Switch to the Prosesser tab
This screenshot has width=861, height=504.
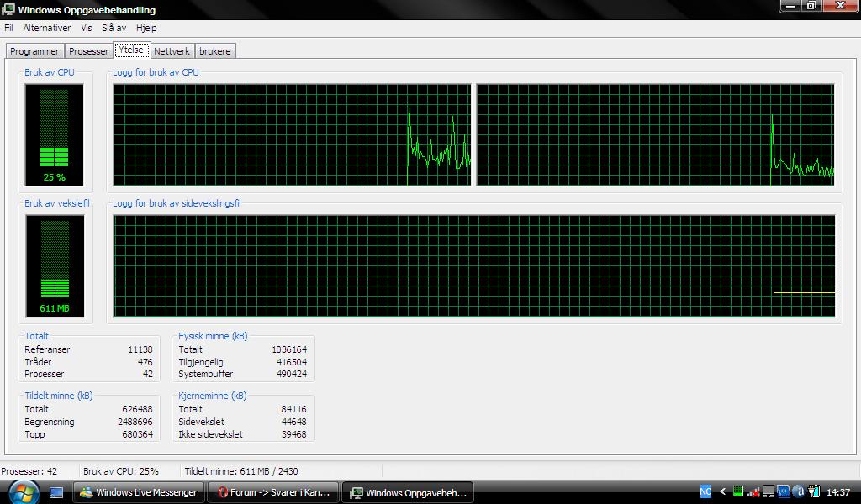(x=88, y=51)
